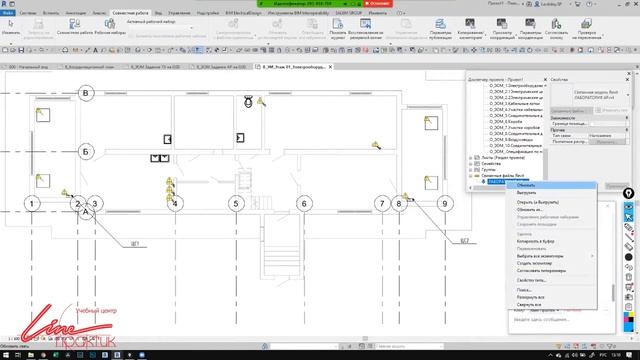Click the user account icon in title bar
The width and height of the screenshot is (640, 360).
tap(537, 4)
